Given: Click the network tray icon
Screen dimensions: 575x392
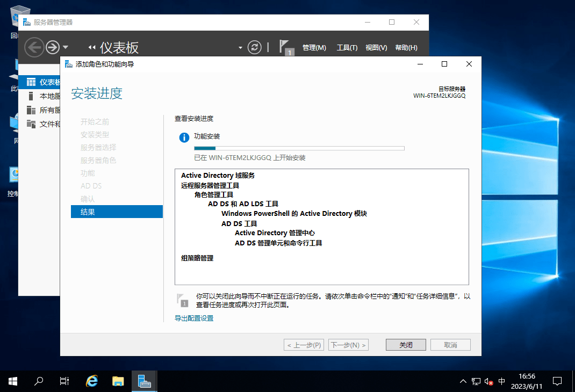Looking at the screenshot, I should (x=476, y=381).
